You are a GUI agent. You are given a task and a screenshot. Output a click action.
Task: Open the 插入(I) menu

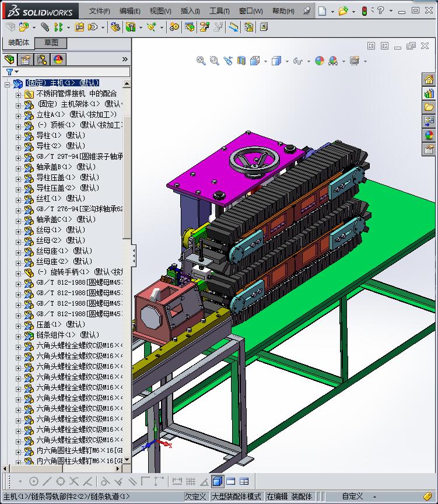pos(190,11)
